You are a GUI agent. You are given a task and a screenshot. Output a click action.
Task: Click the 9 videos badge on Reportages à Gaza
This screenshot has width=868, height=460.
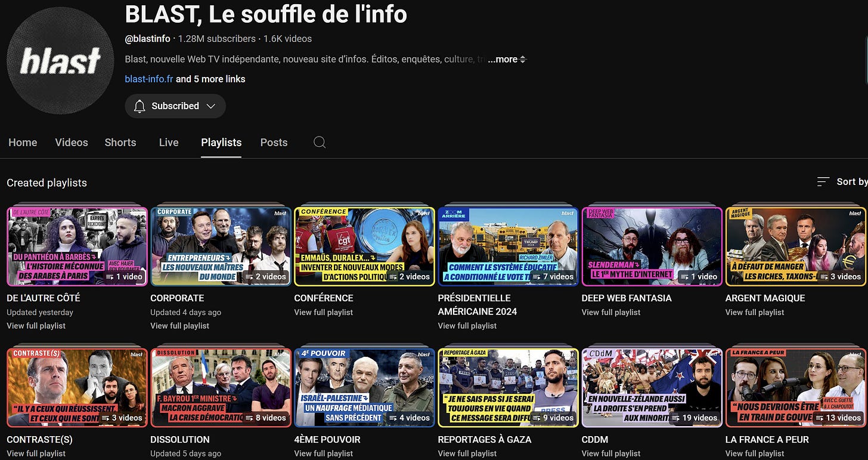click(x=554, y=418)
